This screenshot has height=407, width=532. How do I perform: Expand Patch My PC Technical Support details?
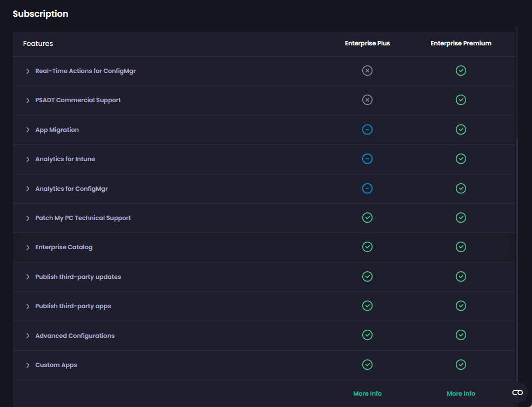[28, 218]
